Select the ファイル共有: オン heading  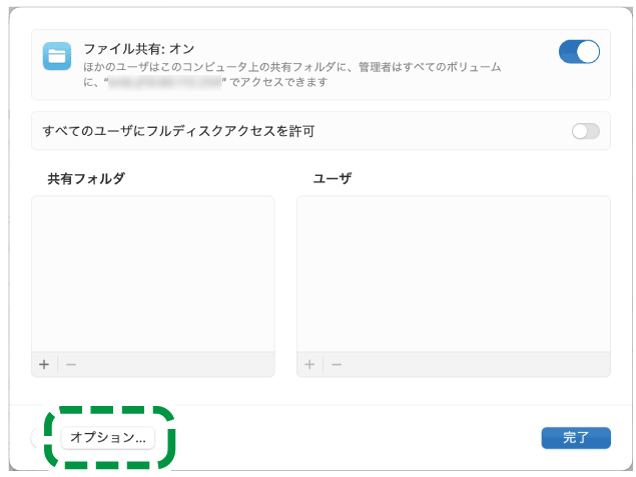click(139, 49)
